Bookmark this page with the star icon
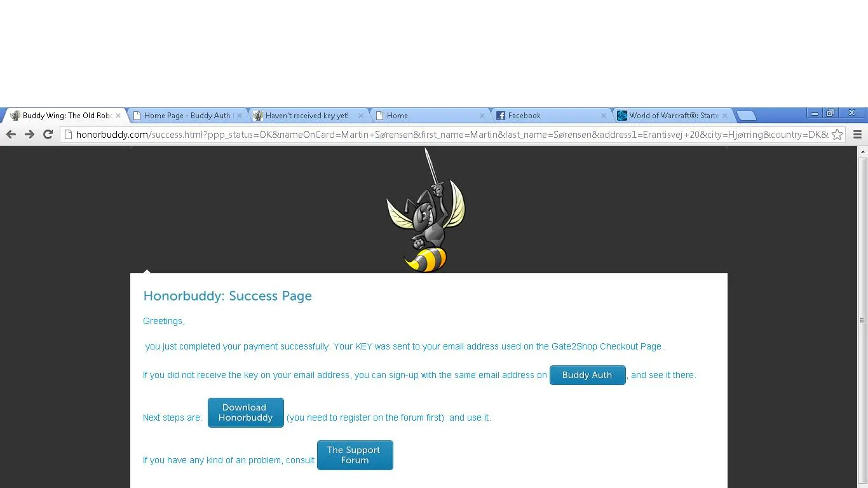The height and width of the screenshot is (488, 868). click(x=837, y=134)
